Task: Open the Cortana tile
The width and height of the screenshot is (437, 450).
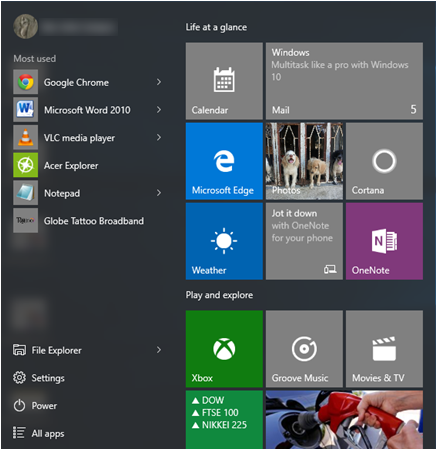Action: (384, 161)
